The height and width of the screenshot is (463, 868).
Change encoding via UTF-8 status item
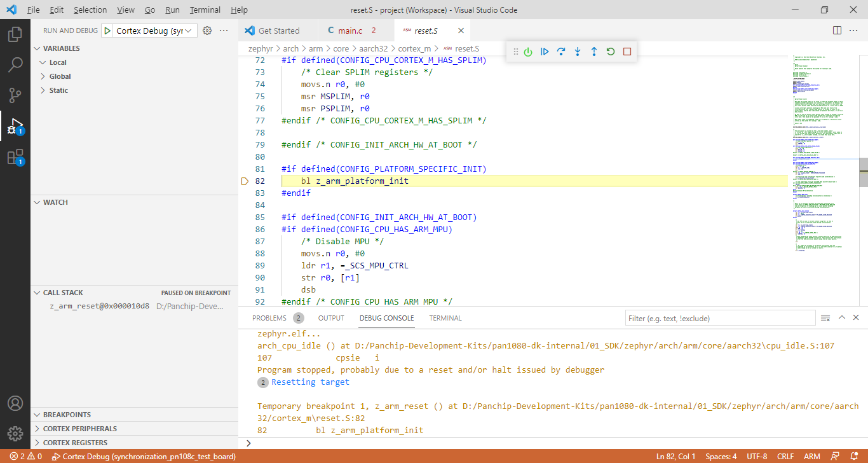[757, 457]
